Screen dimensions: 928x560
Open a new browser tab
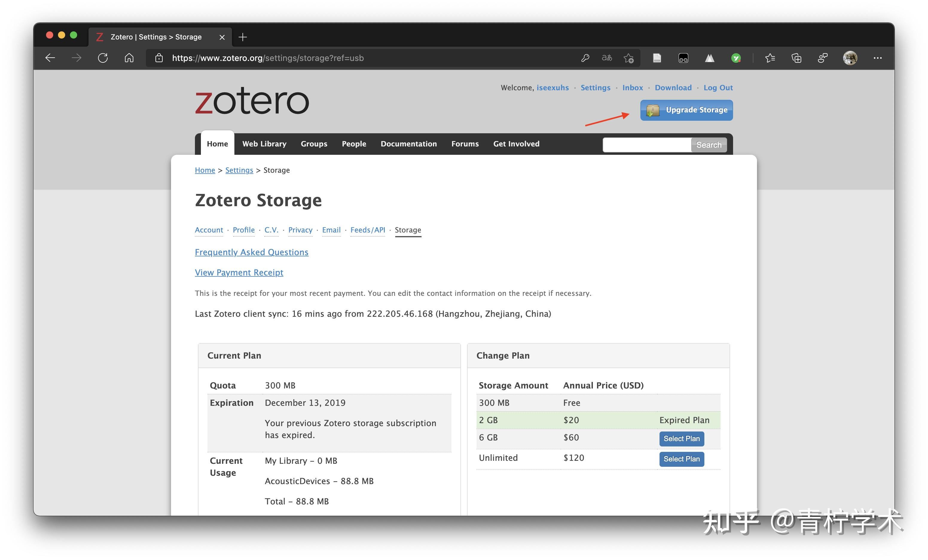pyautogui.click(x=243, y=37)
